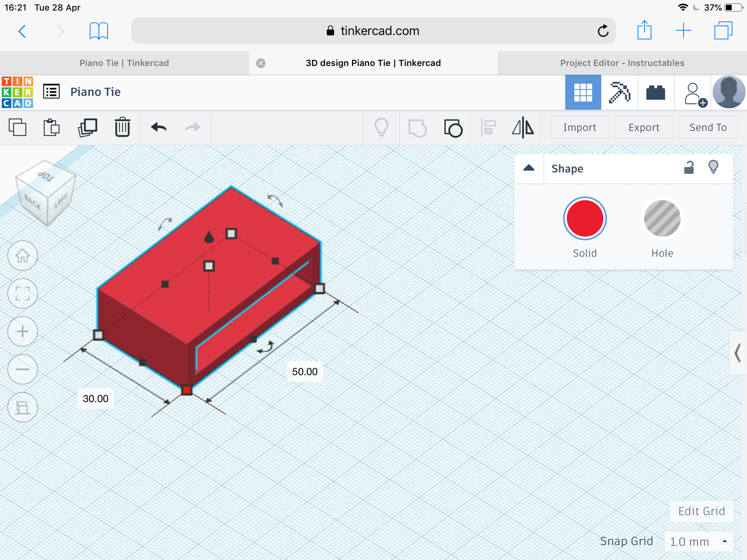Click the Mirror tool icon
The image size is (747, 560).
click(523, 128)
